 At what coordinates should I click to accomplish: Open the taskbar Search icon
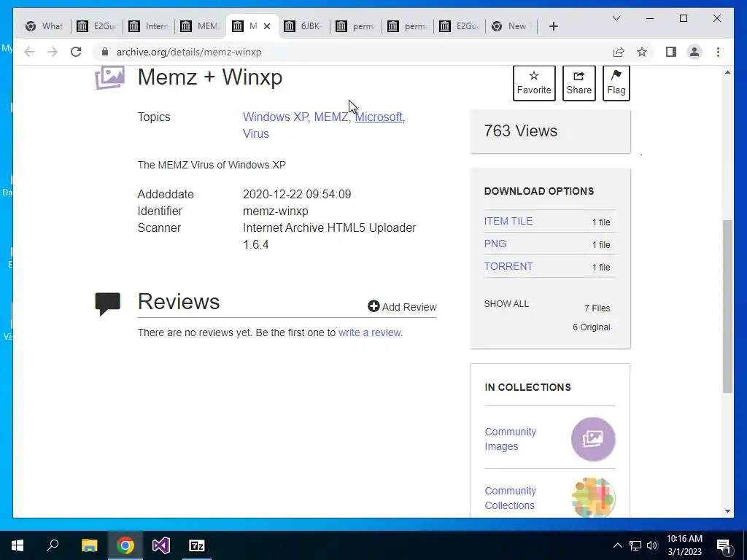point(53,545)
